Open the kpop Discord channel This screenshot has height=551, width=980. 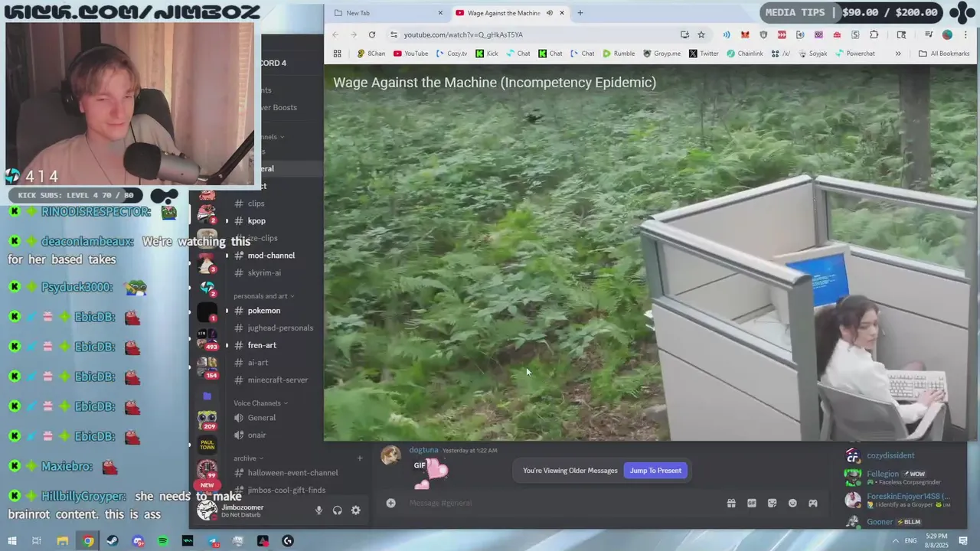tap(256, 220)
